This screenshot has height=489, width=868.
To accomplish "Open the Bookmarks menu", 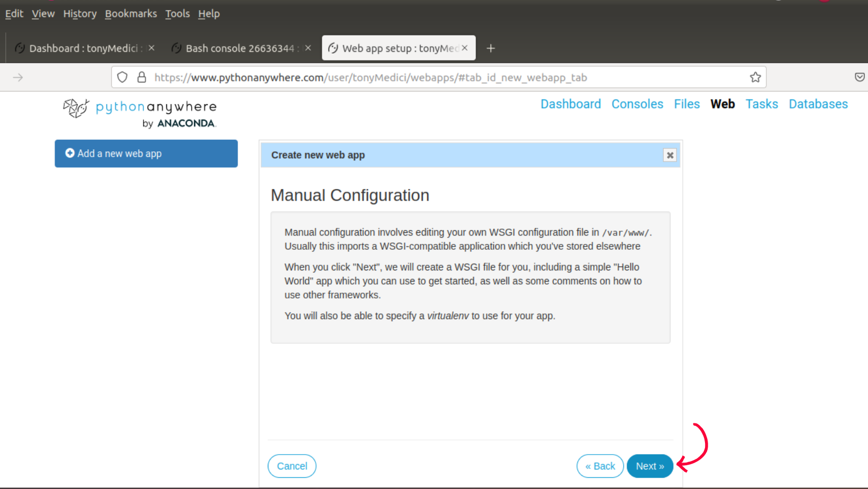I will coord(131,14).
